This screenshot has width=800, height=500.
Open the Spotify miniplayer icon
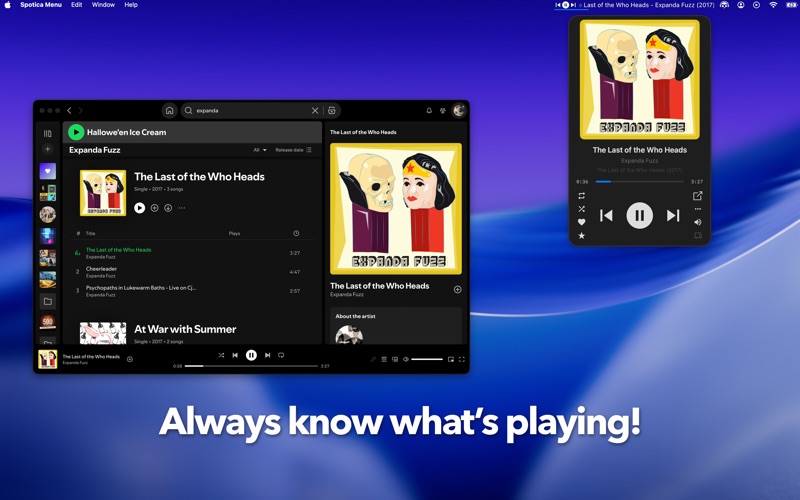click(x=451, y=359)
